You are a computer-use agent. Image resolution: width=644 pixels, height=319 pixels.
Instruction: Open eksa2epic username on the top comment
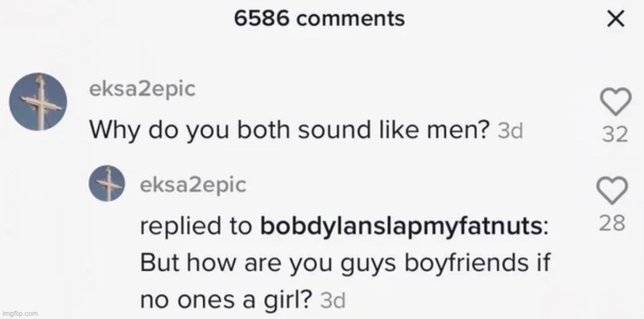pos(142,89)
